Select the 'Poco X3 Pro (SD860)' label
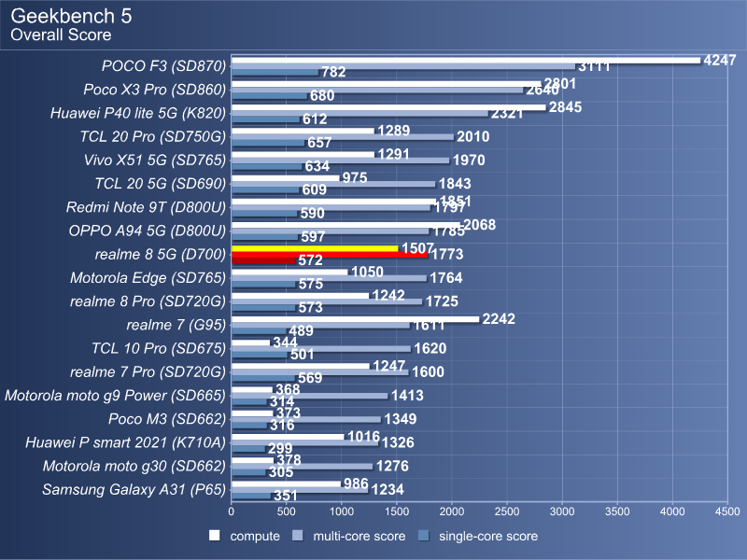This screenshot has width=747, height=560. pos(155,90)
